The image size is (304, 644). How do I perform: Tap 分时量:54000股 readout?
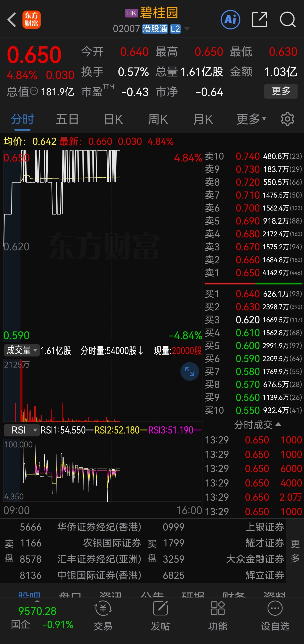click(x=112, y=351)
